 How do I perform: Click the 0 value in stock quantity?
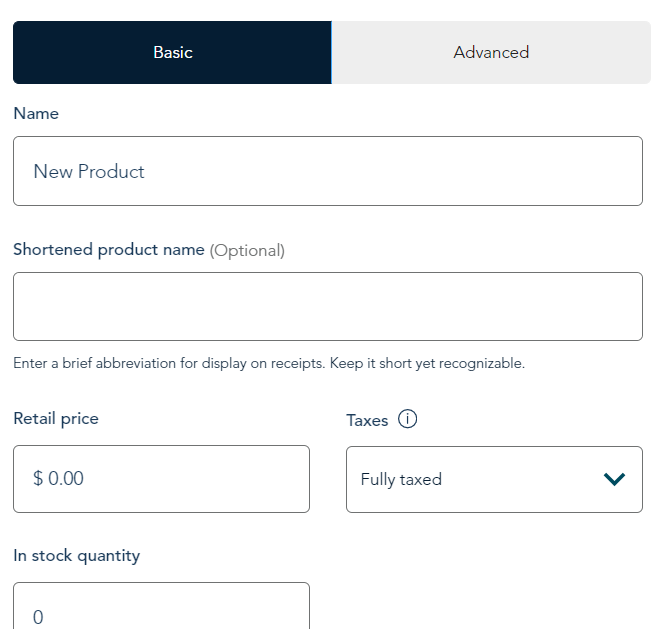click(38, 617)
